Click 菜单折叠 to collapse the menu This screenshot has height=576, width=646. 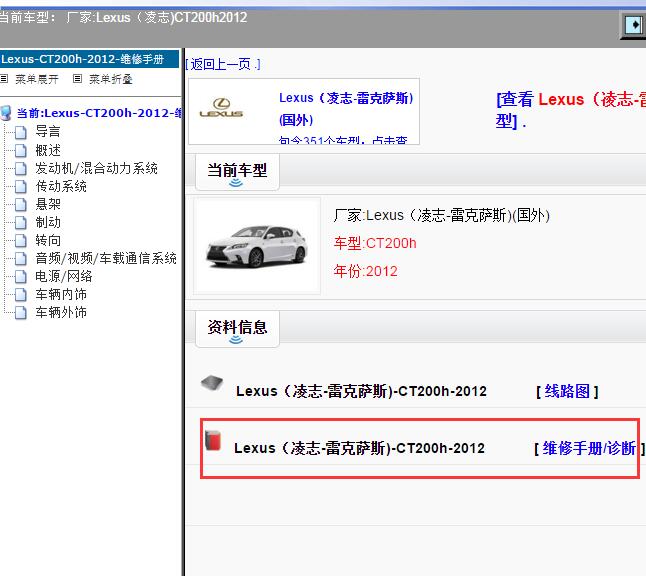110,79
